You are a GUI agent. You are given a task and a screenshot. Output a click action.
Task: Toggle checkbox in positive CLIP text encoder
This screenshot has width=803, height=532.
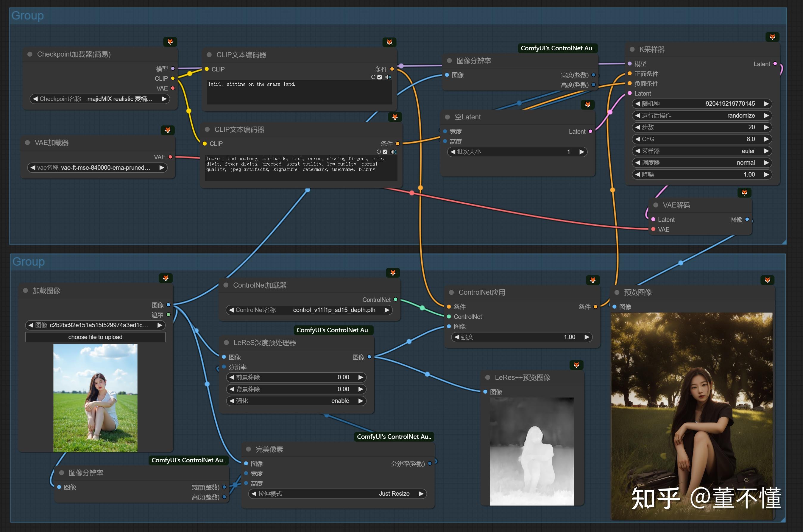click(x=380, y=77)
